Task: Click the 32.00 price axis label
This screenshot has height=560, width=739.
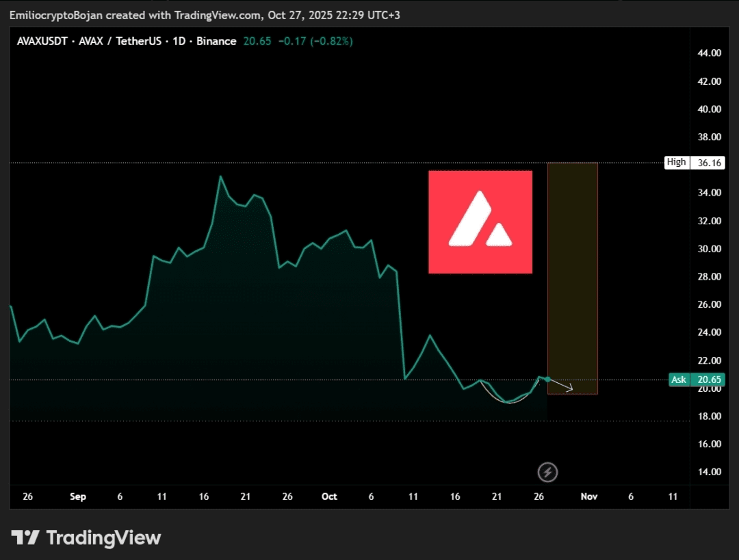Action: point(710,221)
